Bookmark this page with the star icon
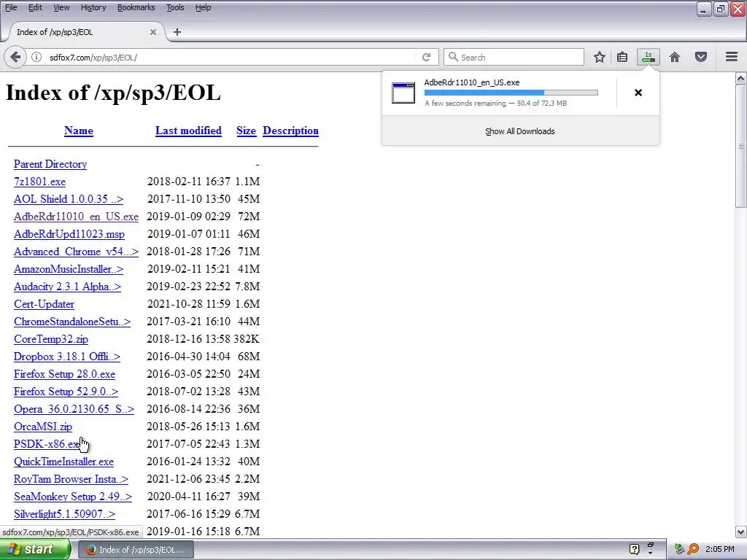 [600, 57]
